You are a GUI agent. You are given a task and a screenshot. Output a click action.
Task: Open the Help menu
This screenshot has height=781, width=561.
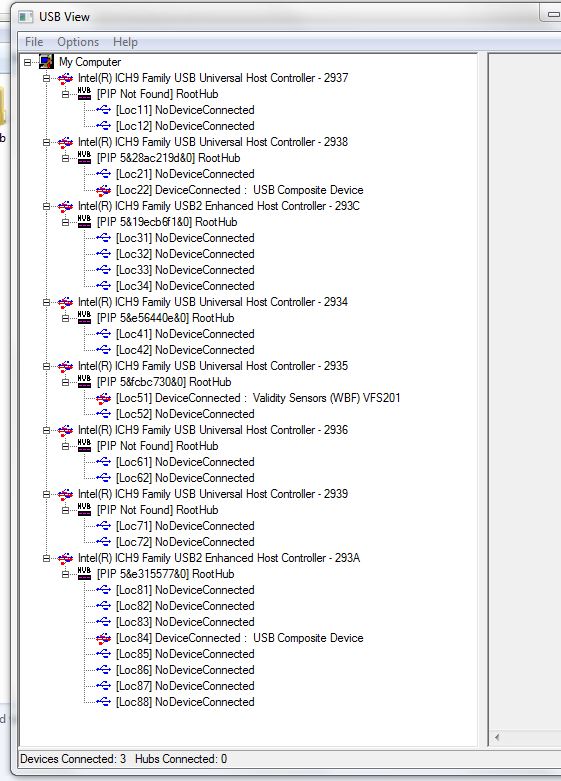click(125, 42)
